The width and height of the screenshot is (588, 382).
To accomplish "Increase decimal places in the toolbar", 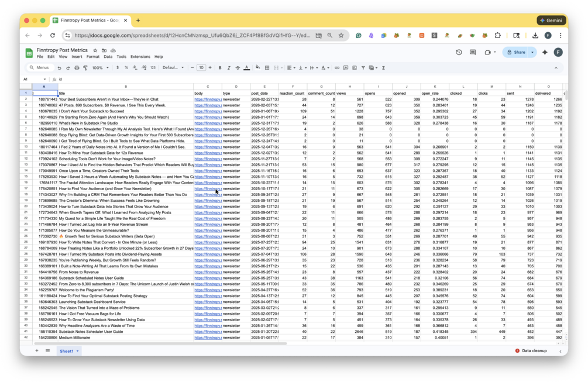I will pos(143,68).
